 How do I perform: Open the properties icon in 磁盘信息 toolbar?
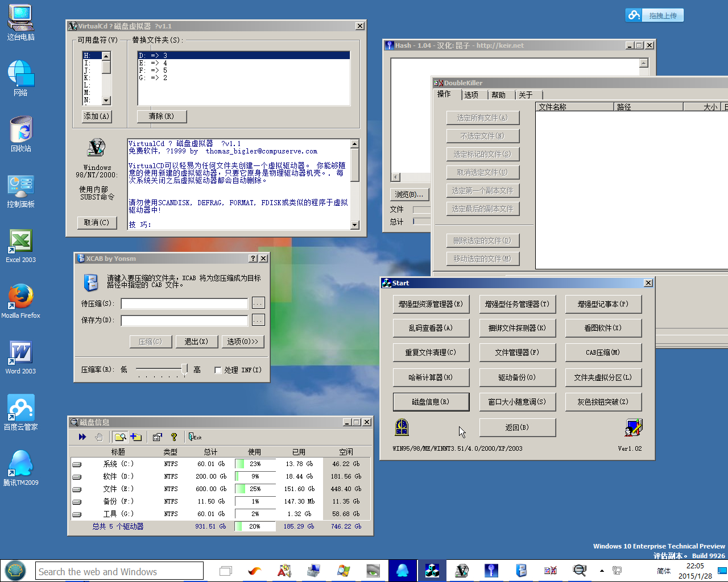158,437
